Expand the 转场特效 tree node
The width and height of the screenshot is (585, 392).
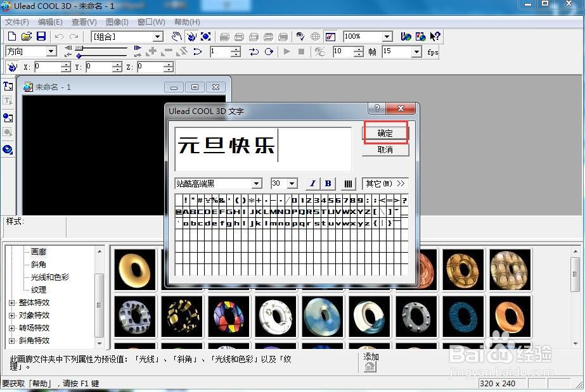click(11, 328)
